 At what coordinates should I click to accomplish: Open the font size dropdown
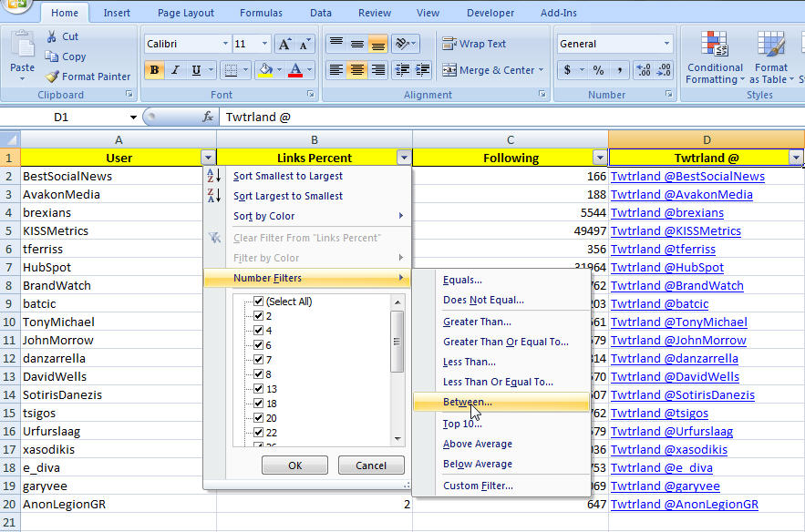(x=264, y=44)
